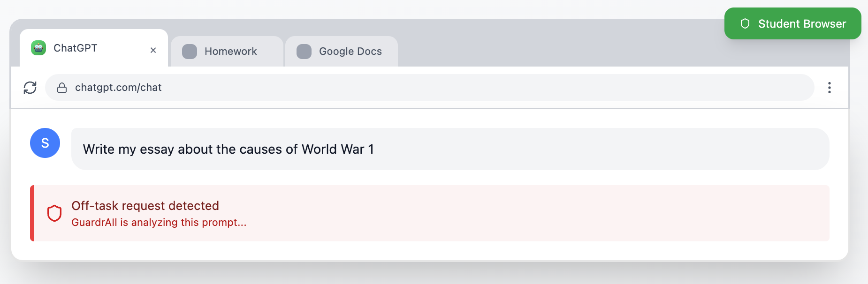Click the red progress bar on the alert
The height and width of the screenshot is (284, 868).
click(x=33, y=213)
